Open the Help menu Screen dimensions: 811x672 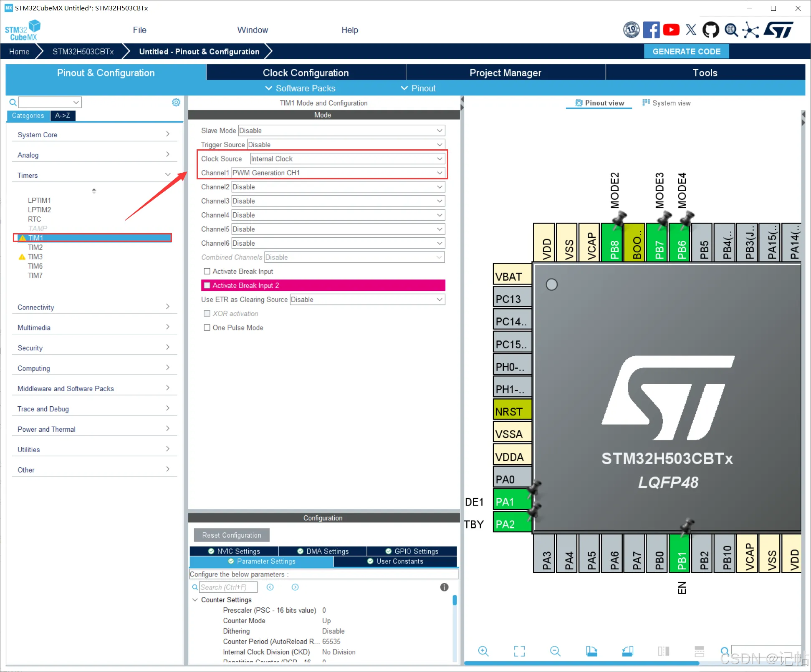[350, 30]
